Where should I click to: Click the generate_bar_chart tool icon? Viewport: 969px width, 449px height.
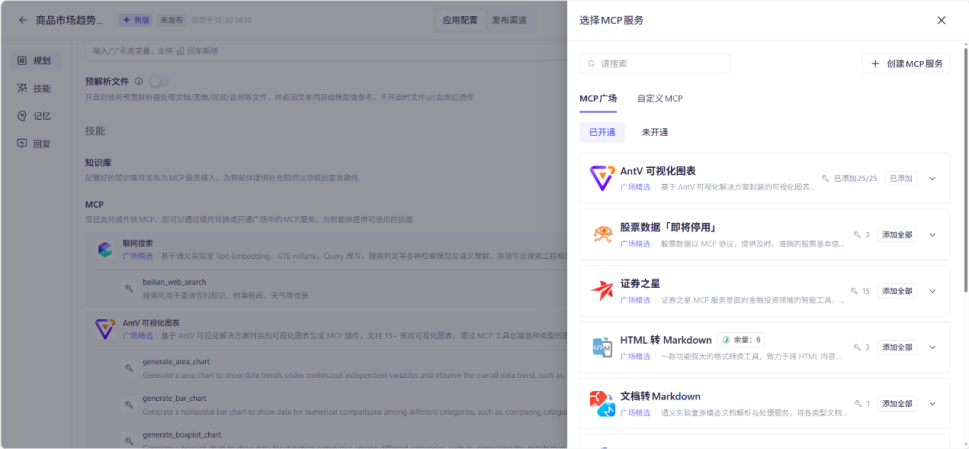[x=129, y=405]
